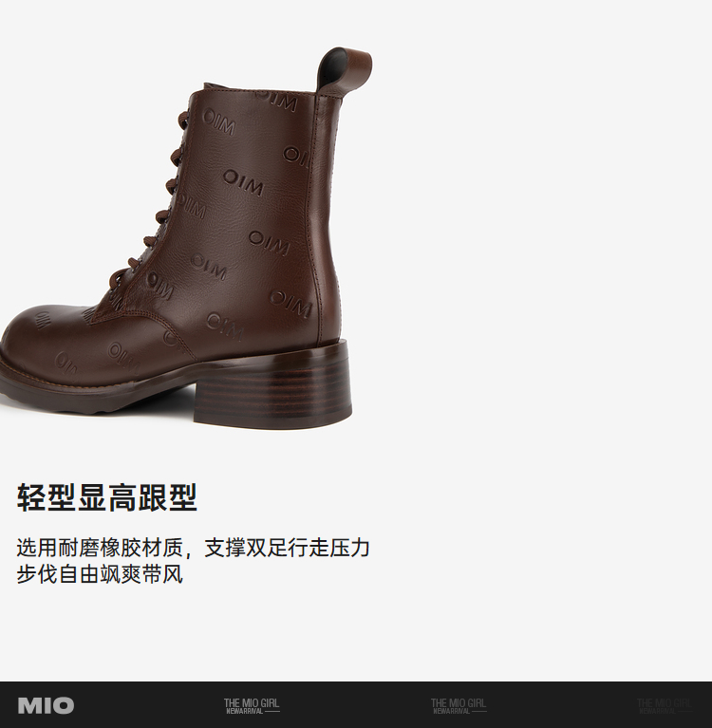Select the stacked block heel of the boot
The image size is (712, 728).
coord(273,386)
